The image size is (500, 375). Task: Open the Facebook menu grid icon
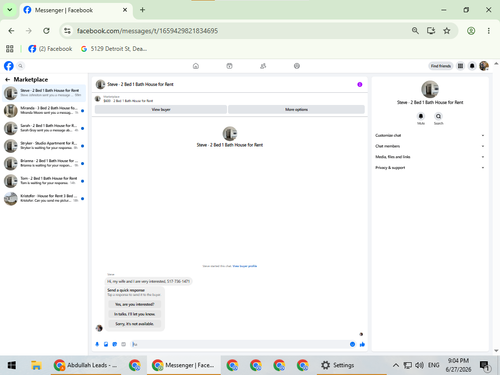tap(460, 66)
